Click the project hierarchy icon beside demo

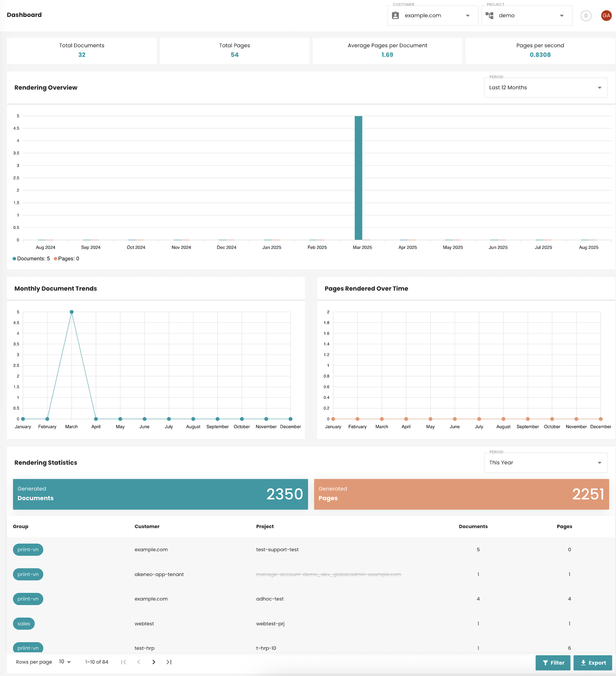[x=490, y=15]
